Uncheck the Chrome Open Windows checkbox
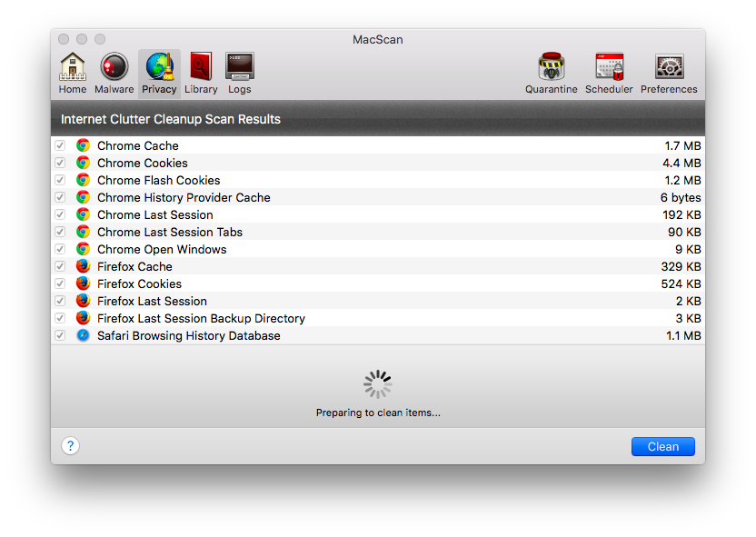The width and height of the screenshot is (756, 537). (60, 249)
